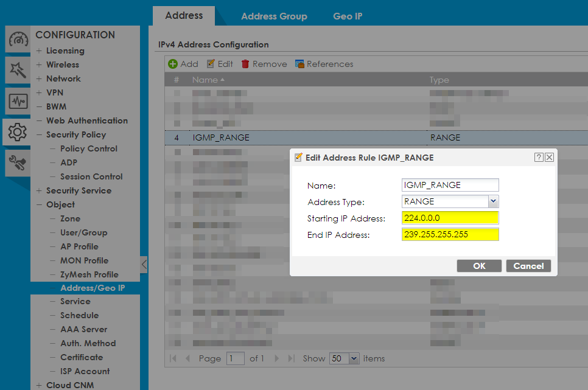Image resolution: width=588 pixels, height=390 pixels.
Task: Sort by the Name column header
Action: (x=209, y=80)
